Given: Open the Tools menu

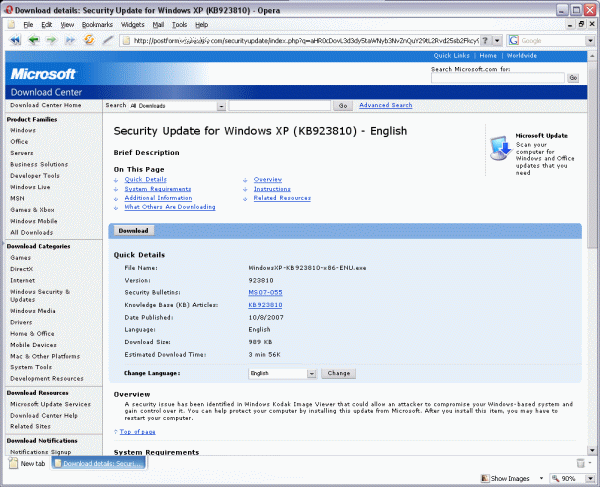Looking at the screenshot, I should click(179, 25).
